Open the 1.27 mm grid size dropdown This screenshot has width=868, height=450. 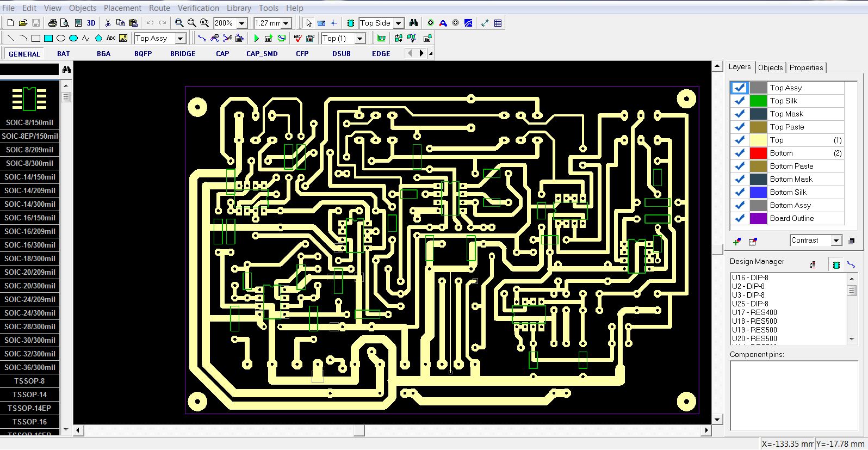(286, 23)
